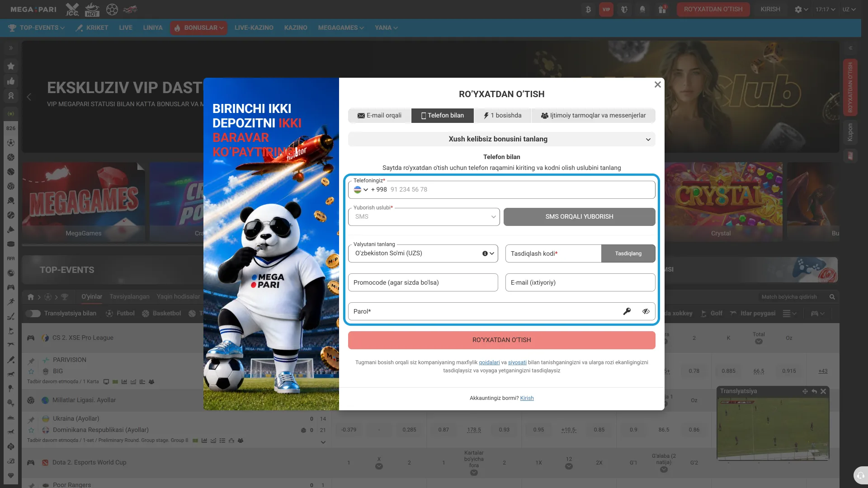Screen dimensions: 868x488
Task: Click the star favorites icon in left sidebar
Action: pyautogui.click(x=11, y=66)
